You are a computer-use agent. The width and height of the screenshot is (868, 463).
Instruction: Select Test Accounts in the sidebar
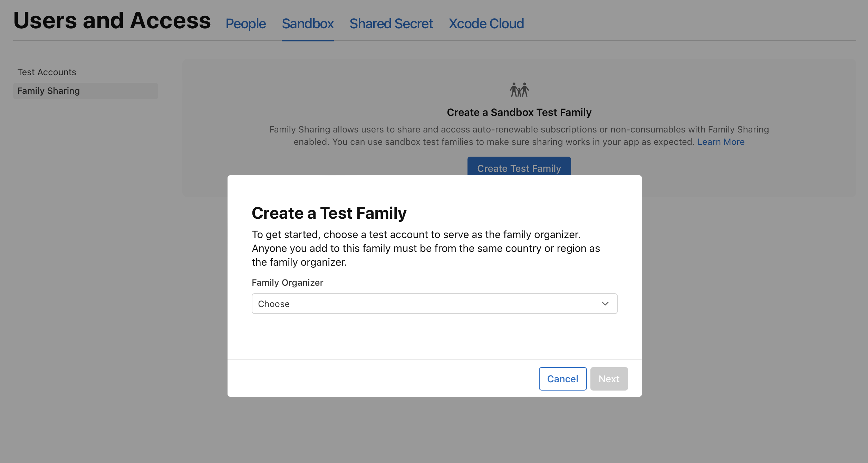(x=47, y=72)
